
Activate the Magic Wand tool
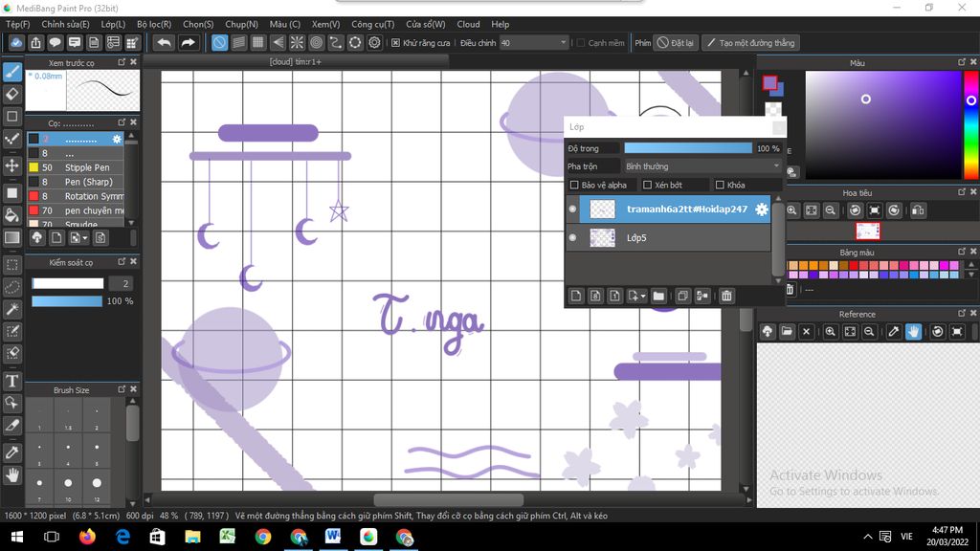(12, 309)
